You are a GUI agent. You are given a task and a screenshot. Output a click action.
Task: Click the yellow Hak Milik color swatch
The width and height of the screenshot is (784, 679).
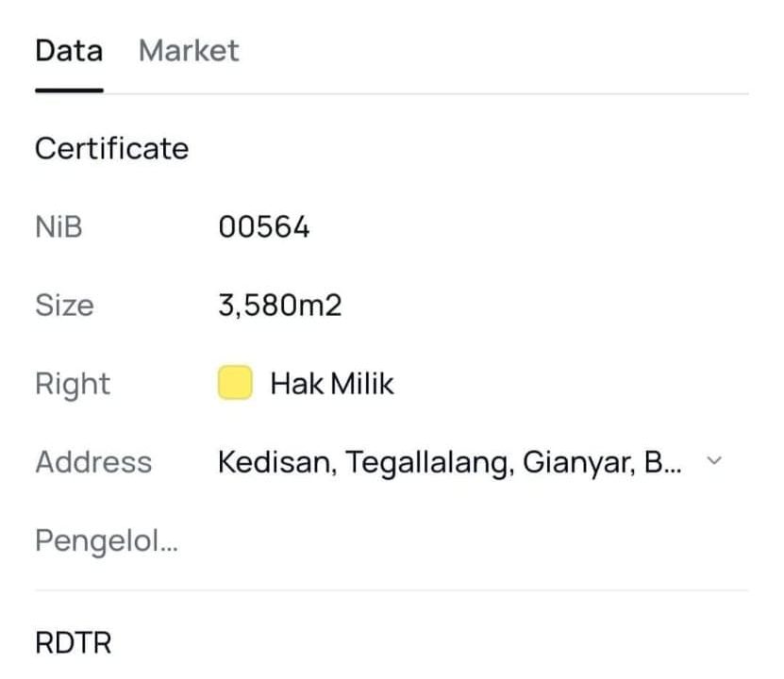(235, 384)
